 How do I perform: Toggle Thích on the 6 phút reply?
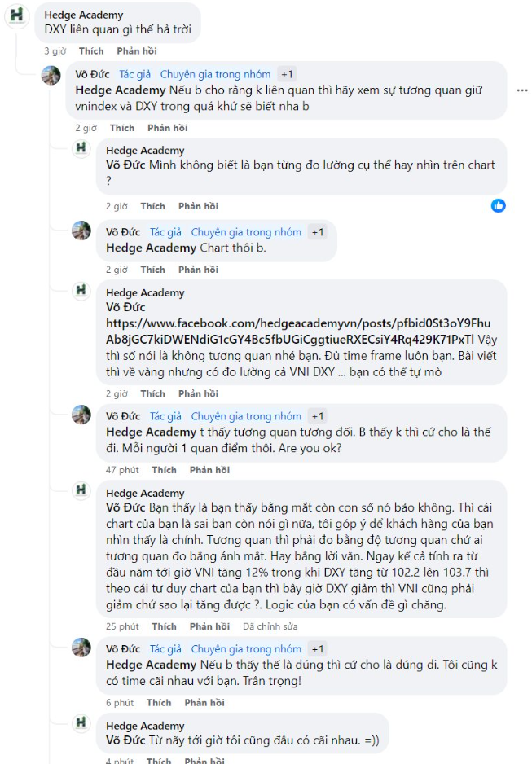(x=159, y=703)
